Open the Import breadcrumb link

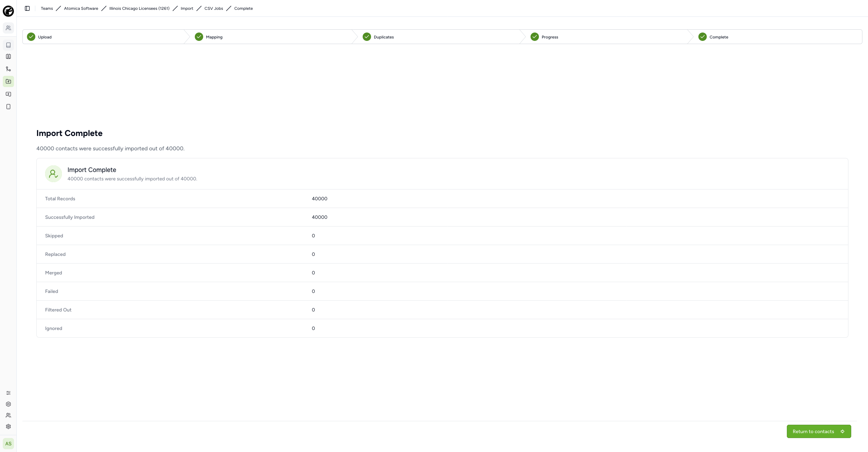(x=187, y=8)
